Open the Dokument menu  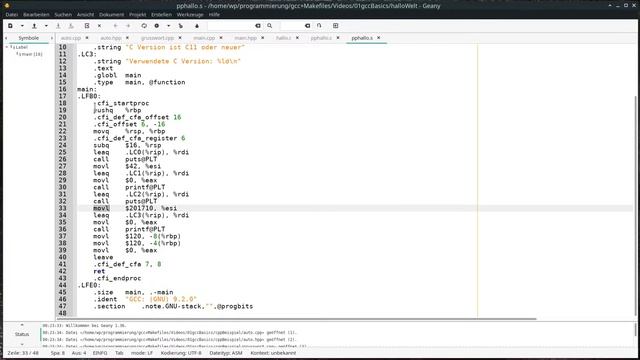click(x=111, y=14)
